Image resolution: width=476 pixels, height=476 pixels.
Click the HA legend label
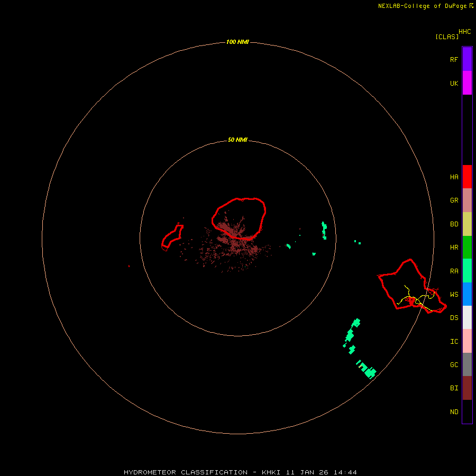click(x=454, y=177)
